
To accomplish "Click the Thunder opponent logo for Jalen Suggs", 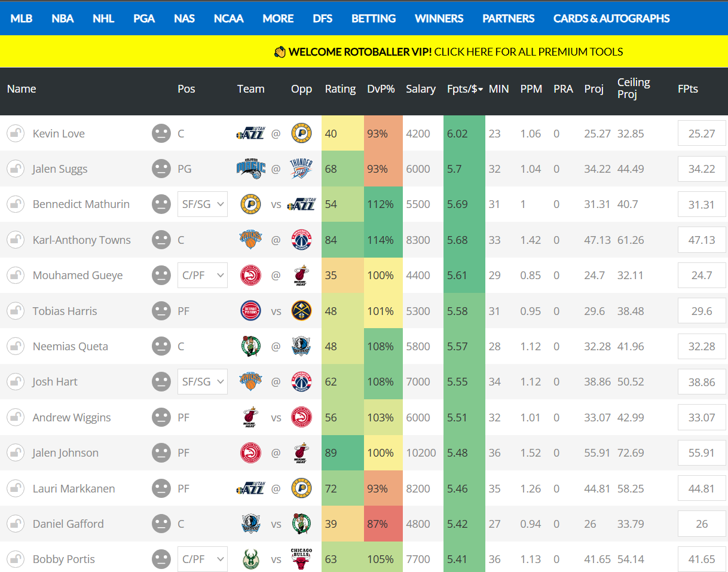I will pyautogui.click(x=301, y=169).
